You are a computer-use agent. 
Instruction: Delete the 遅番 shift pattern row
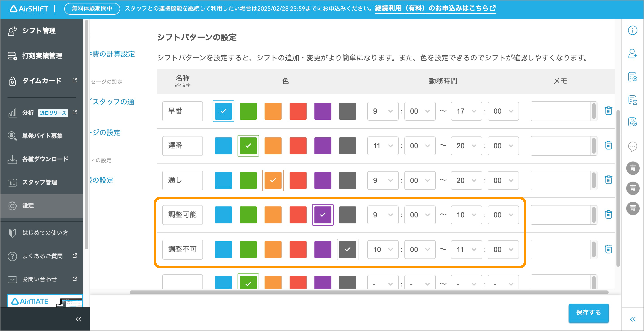(x=608, y=145)
